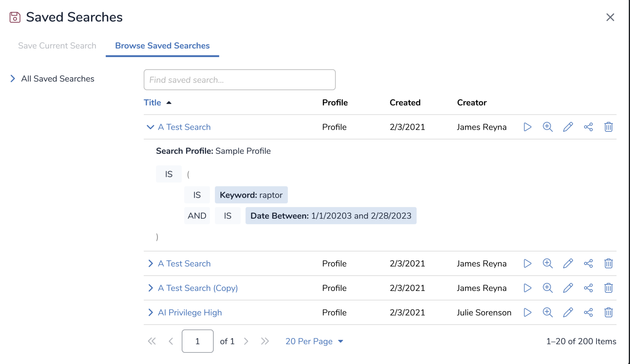Expand the All Saved Searches tree

13,79
